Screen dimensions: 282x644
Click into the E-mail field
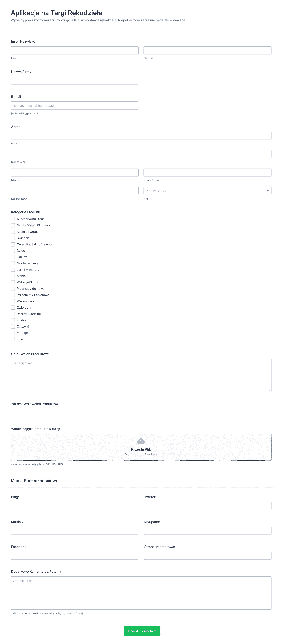[74, 106]
